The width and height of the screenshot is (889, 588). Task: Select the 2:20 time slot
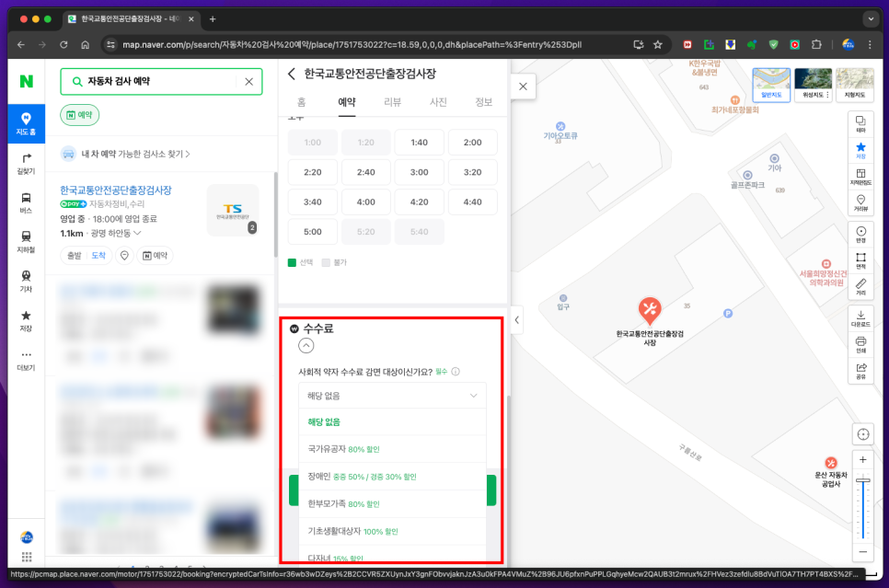[x=312, y=172]
